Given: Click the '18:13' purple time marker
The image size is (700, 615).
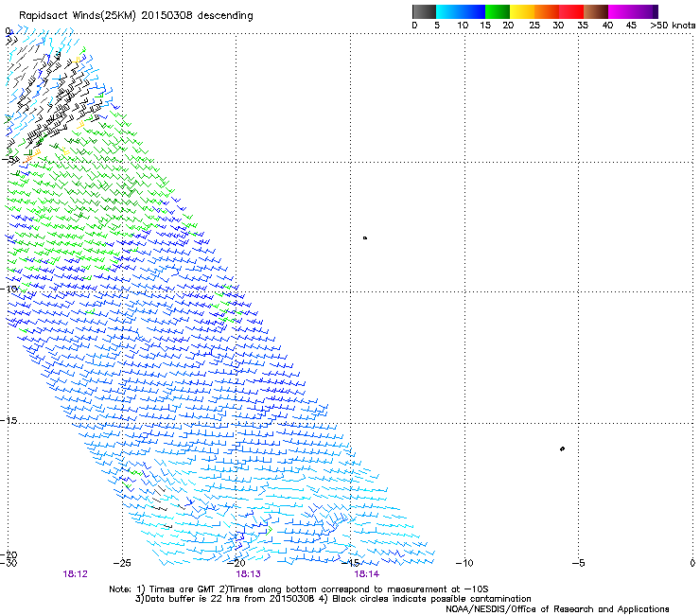Looking at the screenshot, I should tap(248, 574).
